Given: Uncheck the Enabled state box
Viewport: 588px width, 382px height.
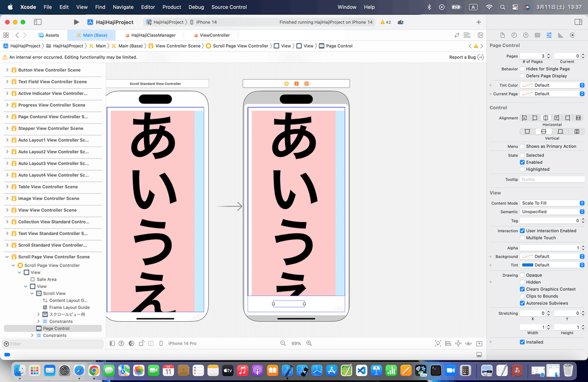Looking at the screenshot, I should (522, 162).
